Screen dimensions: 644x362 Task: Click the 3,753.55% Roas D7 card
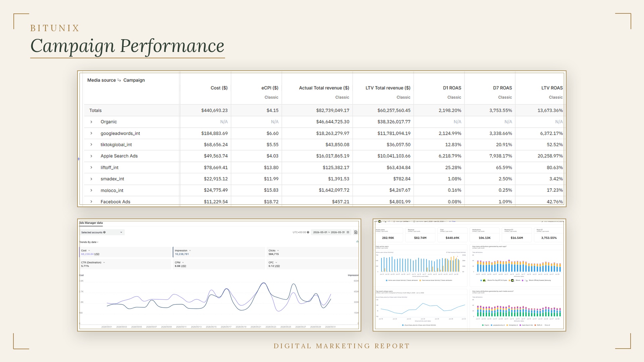[549, 235]
